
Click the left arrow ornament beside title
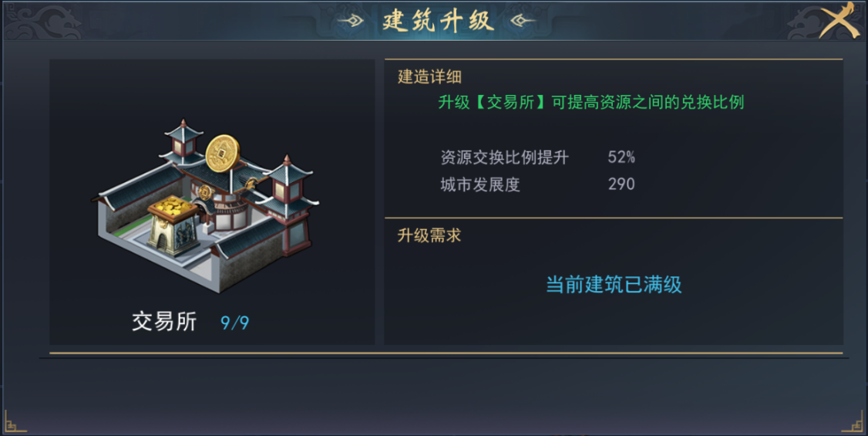351,21
